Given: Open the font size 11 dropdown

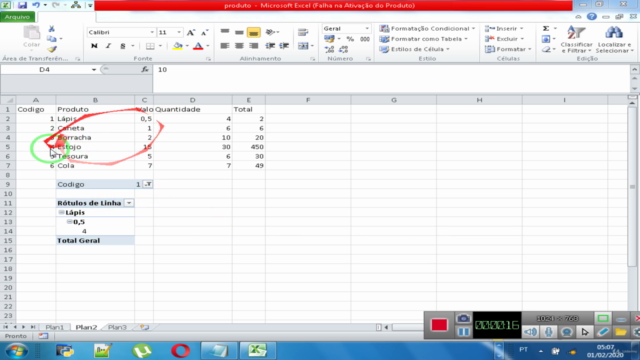Looking at the screenshot, I should [179, 32].
